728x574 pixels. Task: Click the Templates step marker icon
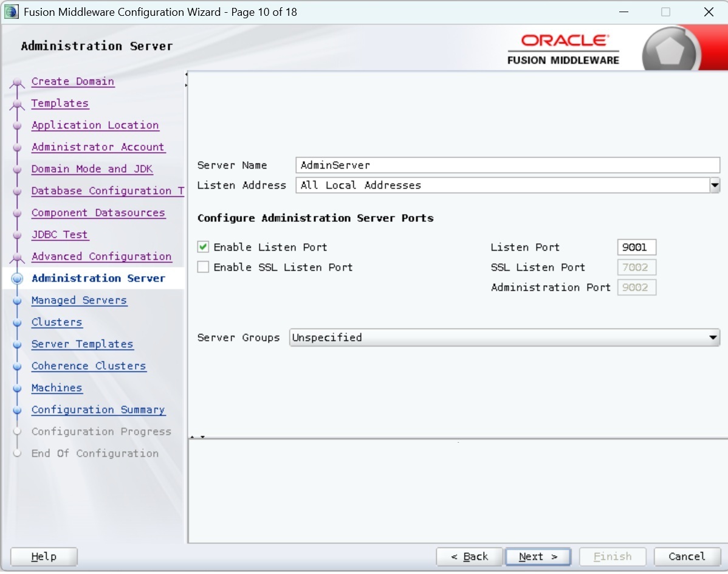[x=17, y=105]
